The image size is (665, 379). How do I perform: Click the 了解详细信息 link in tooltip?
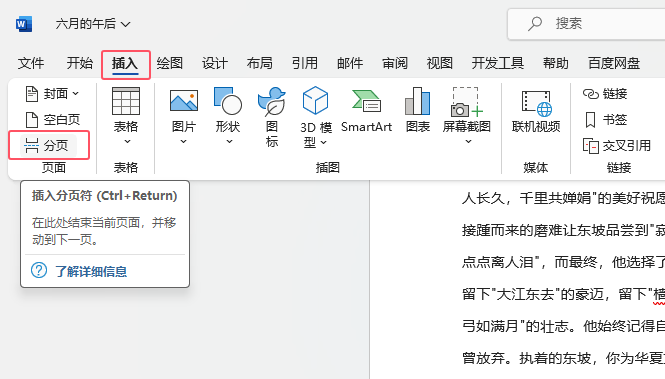pos(91,271)
